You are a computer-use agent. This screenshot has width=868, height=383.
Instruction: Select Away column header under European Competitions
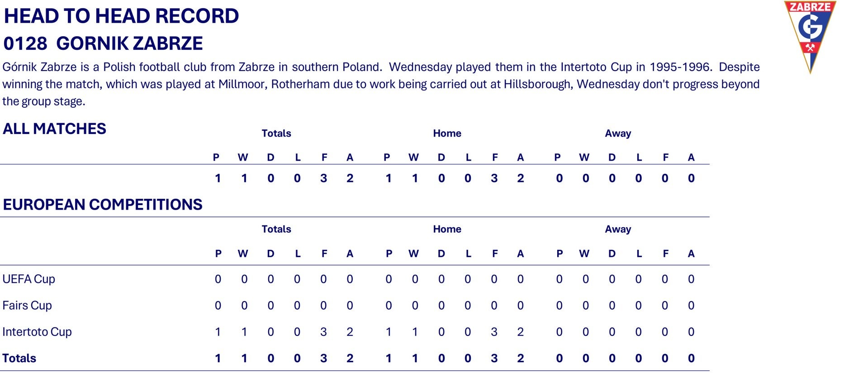[x=618, y=230]
